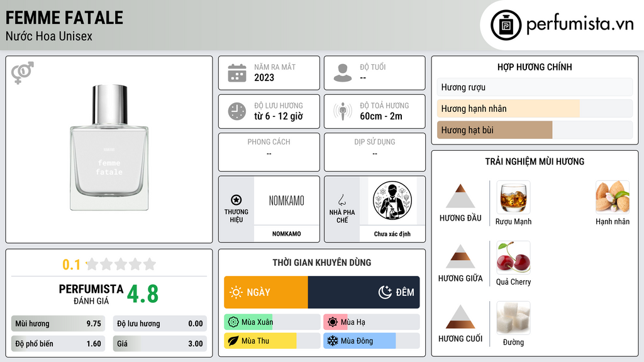The image size is (644, 362).
Task: Click the orange Ngày day segment
Action: pos(266,292)
